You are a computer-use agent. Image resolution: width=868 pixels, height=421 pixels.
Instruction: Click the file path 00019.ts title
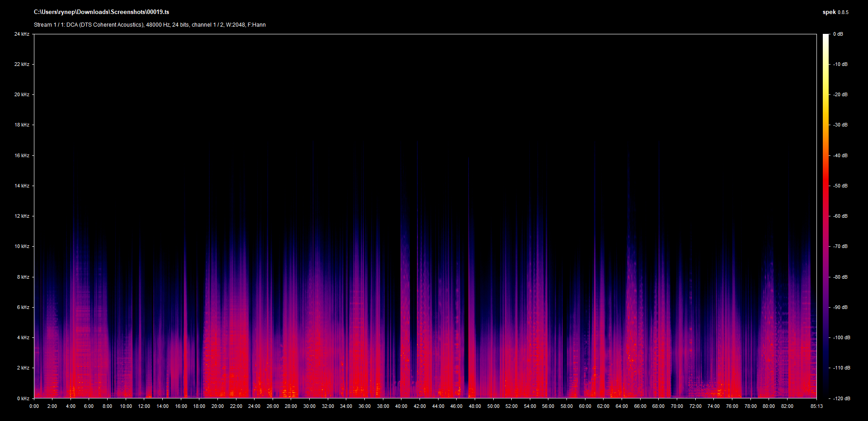click(x=101, y=12)
